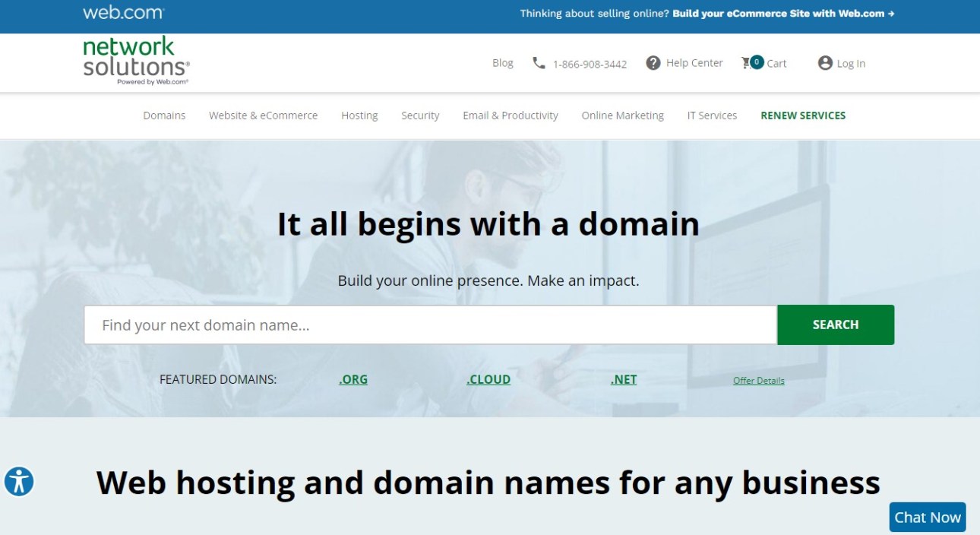Click the Network Solutions logo
Viewport: 980px width, 535px height.
pyautogui.click(x=136, y=62)
